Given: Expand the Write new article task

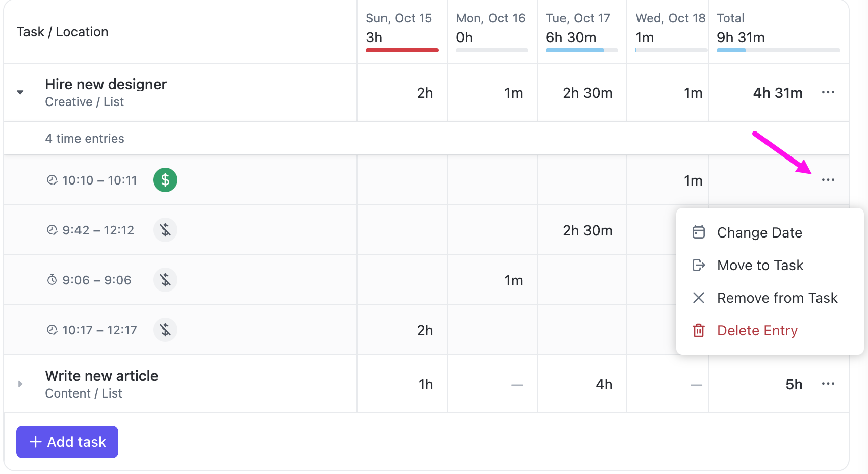Looking at the screenshot, I should (20, 384).
